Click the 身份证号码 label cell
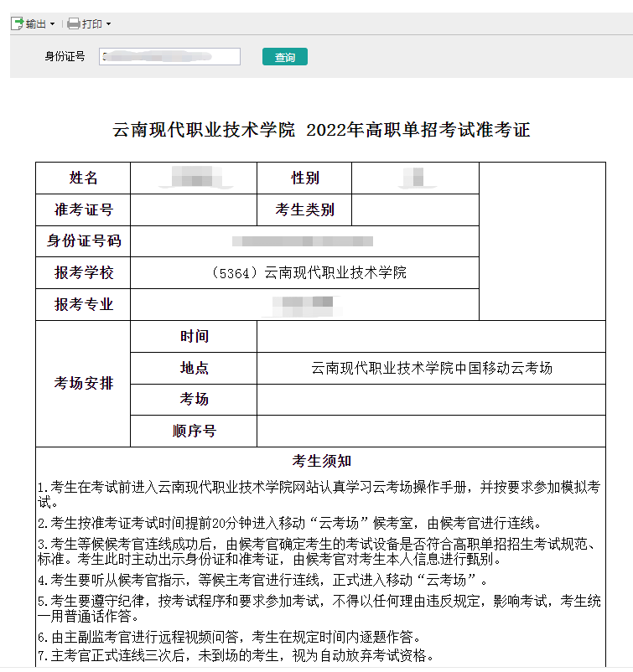This screenshot has width=633, height=672. tap(83, 241)
